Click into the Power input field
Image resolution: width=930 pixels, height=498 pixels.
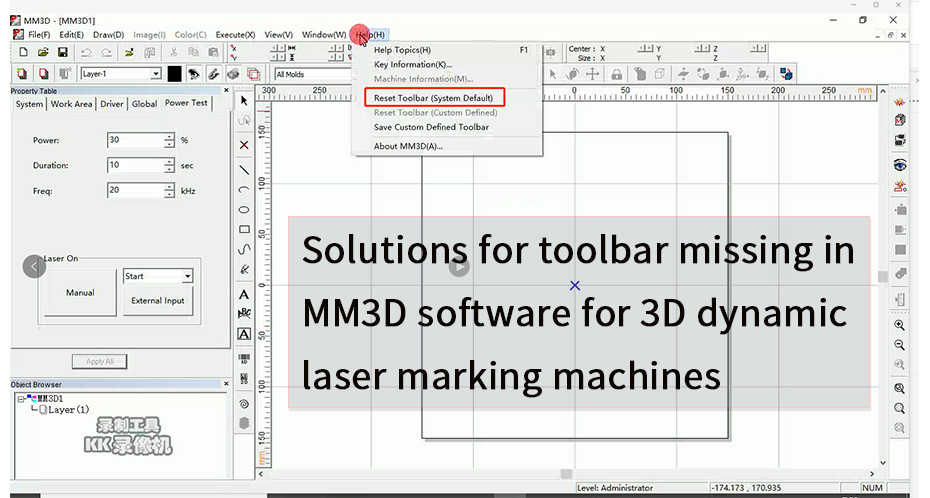[x=136, y=141]
